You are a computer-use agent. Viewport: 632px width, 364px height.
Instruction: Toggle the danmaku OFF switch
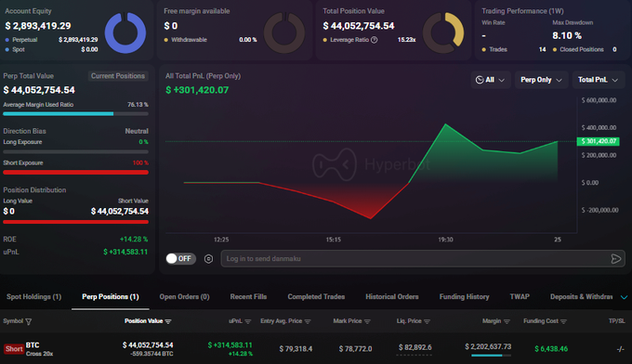pos(180,258)
